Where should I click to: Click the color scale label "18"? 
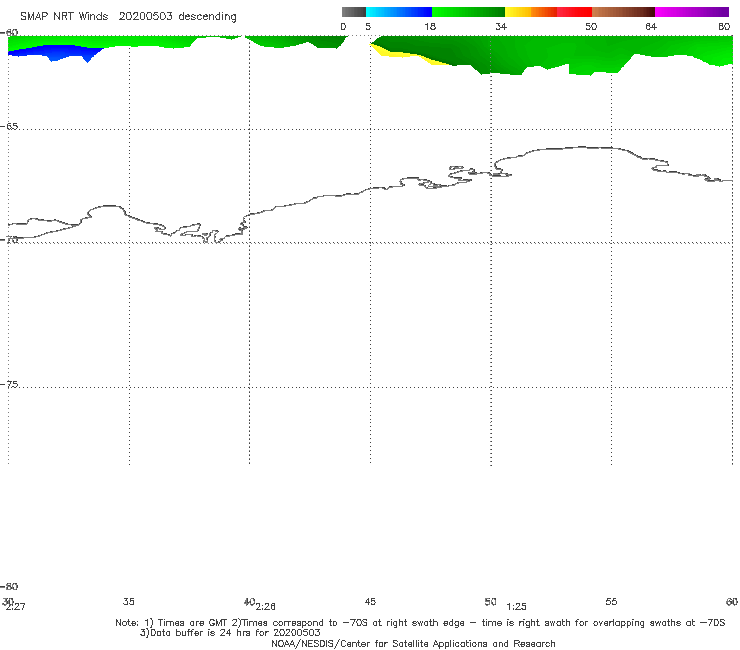point(429,27)
